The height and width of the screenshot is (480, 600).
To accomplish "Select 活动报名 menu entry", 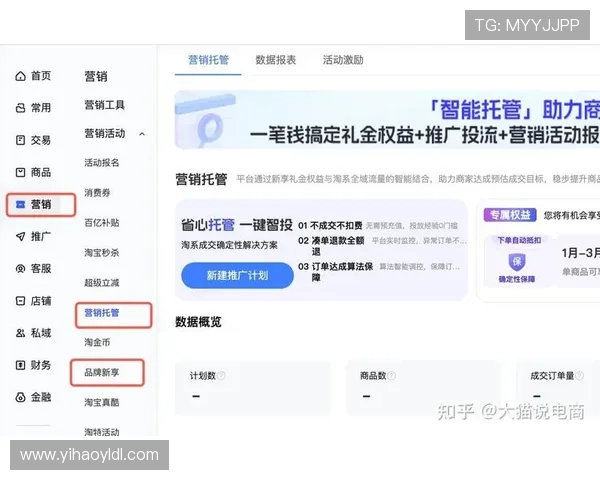I will tap(102, 163).
